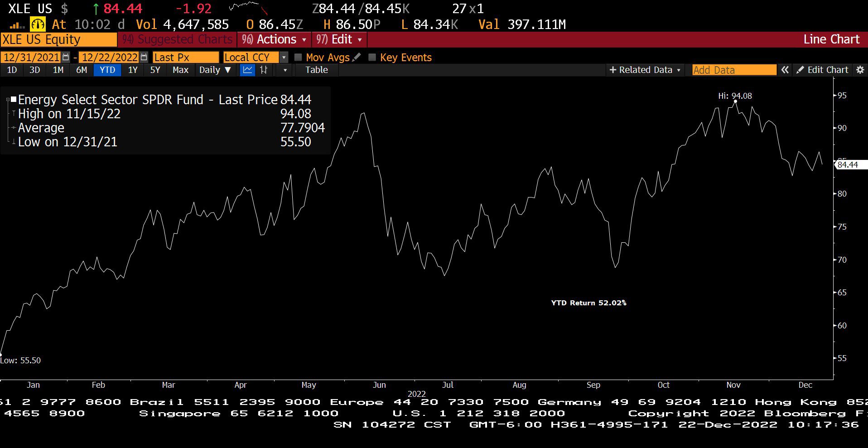The image size is (868, 448).
Task: Click the 95 price axis label
Action: coord(842,96)
